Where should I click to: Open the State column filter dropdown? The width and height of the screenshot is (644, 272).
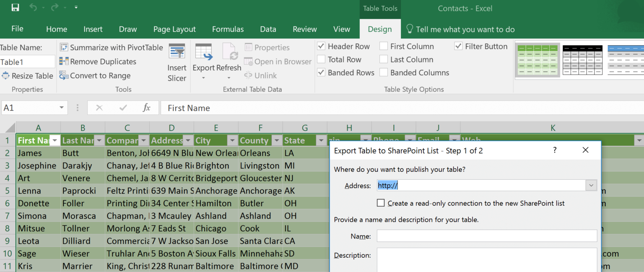coord(321,140)
